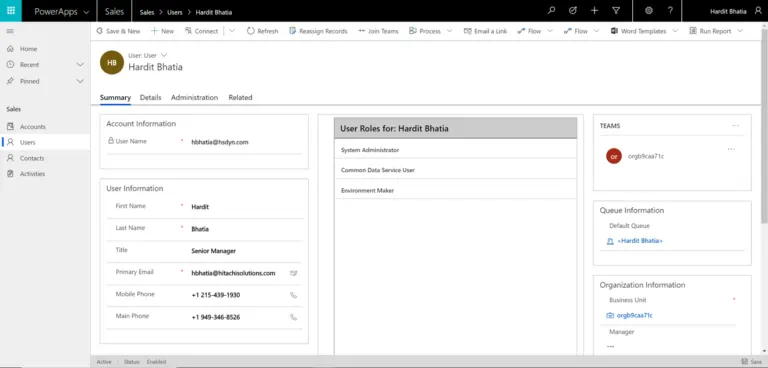The height and width of the screenshot is (368, 768).
Task: Click the help question mark icon
Action: 670,11
